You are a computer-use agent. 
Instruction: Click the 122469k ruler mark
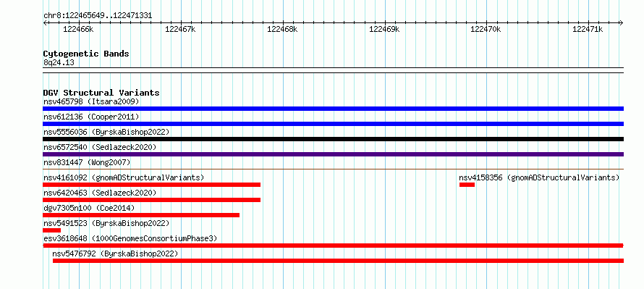pyautogui.click(x=384, y=29)
